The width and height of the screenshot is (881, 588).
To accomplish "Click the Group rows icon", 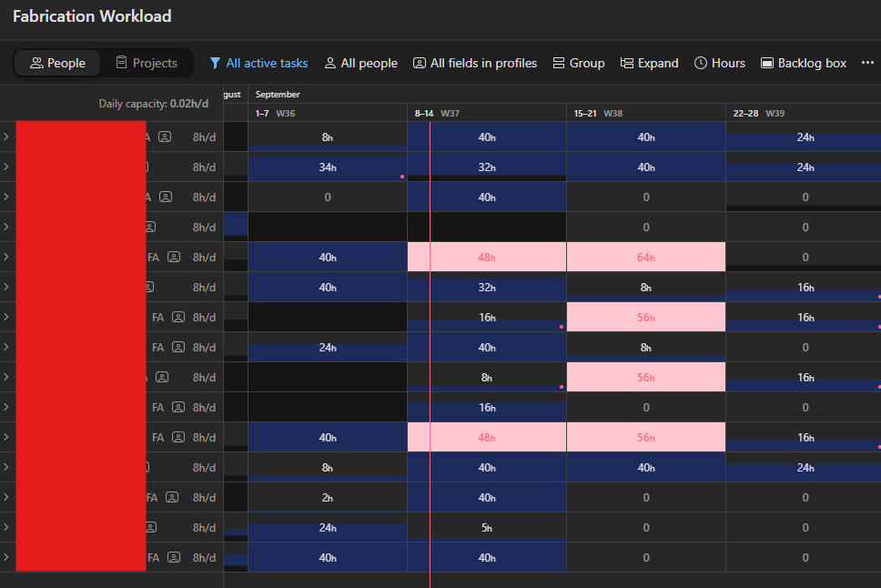I will [559, 64].
